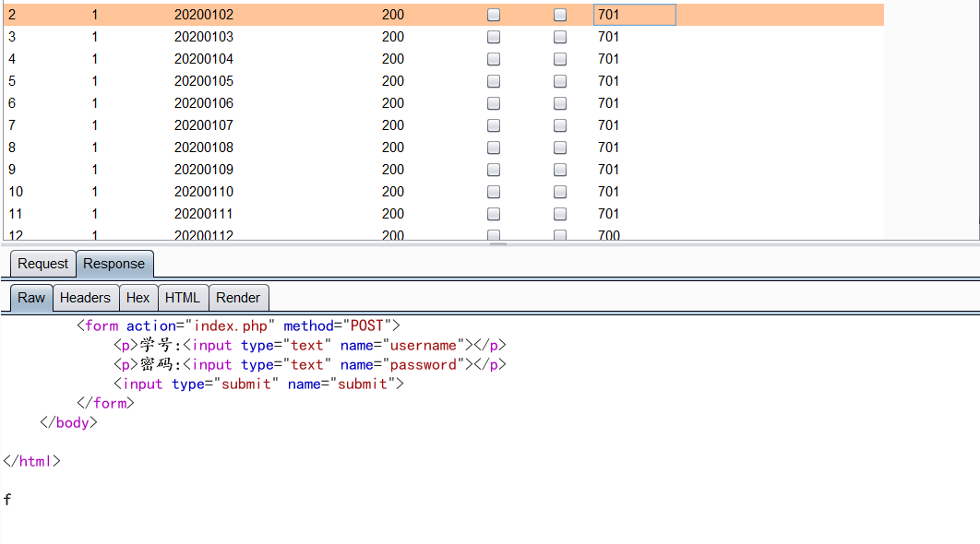
Task: Tick the second checkbox in the 20200108 row
Action: tap(560, 148)
